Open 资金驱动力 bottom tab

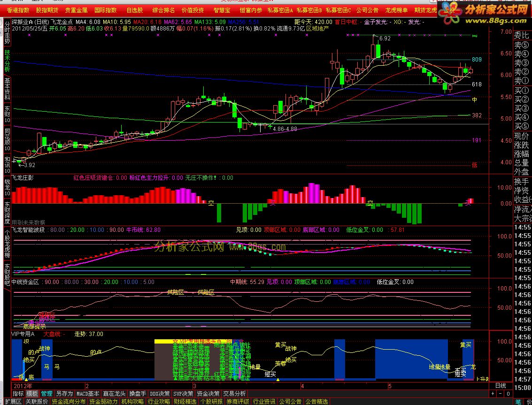coord(103,402)
